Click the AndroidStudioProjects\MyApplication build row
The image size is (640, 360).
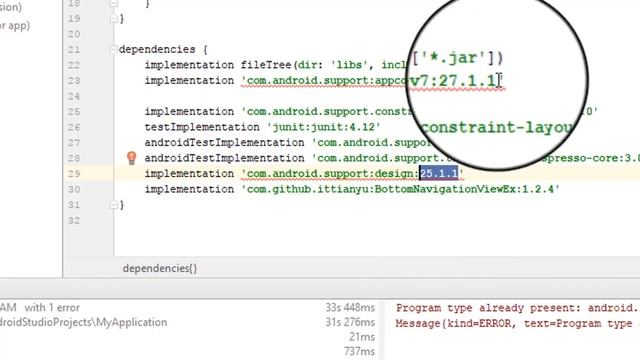[x=84, y=322]
